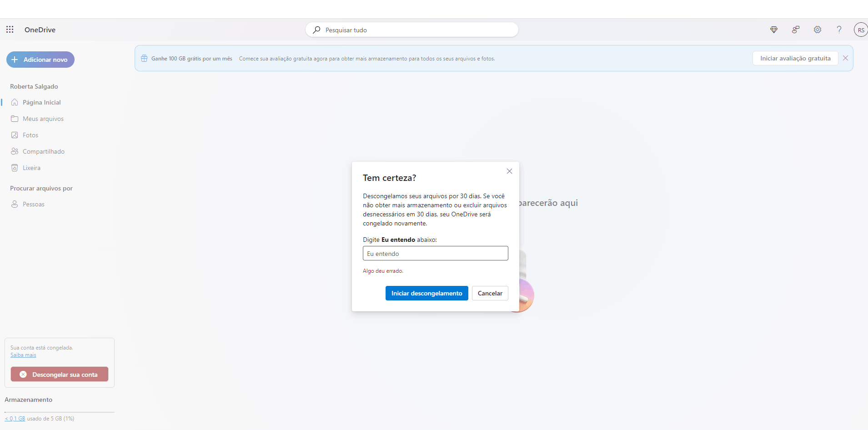Open the Saiba mais link
868x430 pixels.
23,355
